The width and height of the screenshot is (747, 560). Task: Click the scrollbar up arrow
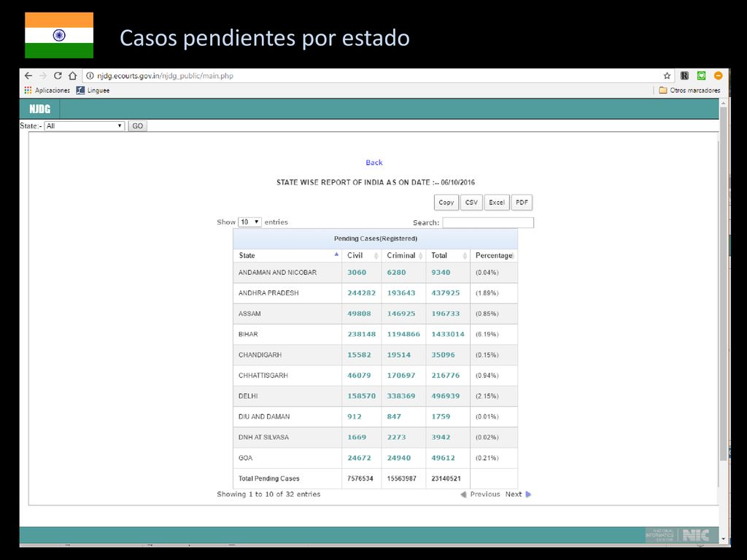(723, 103)
